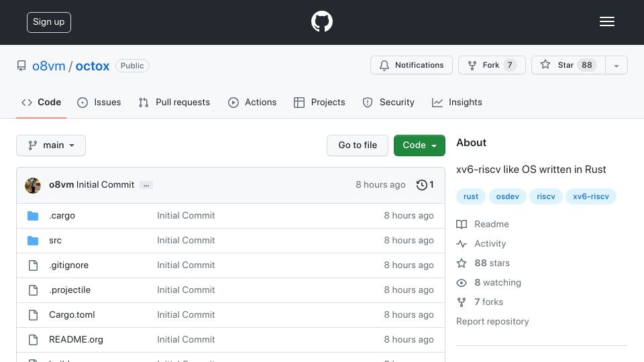Image resolution: width=644 pixels, height=362 pixels.
Task: Open the green Code dropdown
Action: tap(419, 145)
